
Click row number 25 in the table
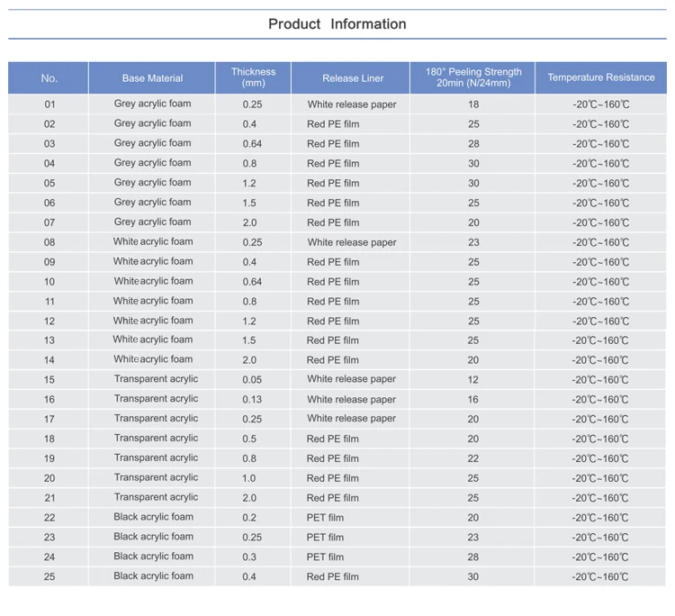[49, 576]
